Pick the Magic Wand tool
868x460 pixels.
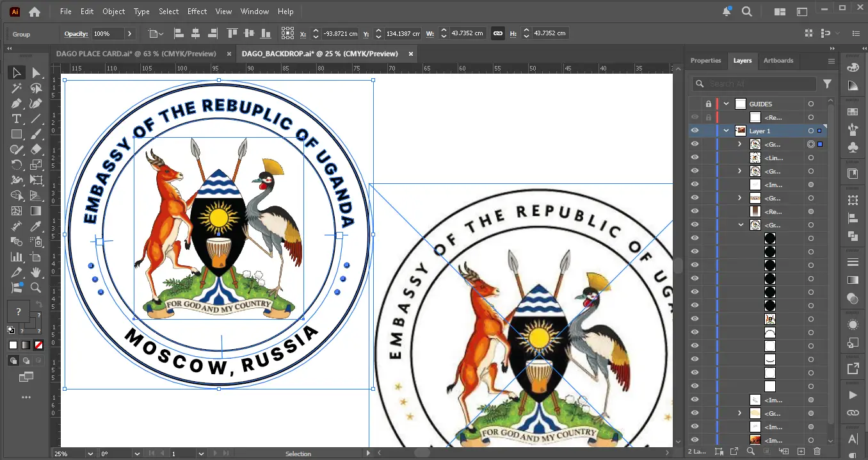(x=17, y=88)
